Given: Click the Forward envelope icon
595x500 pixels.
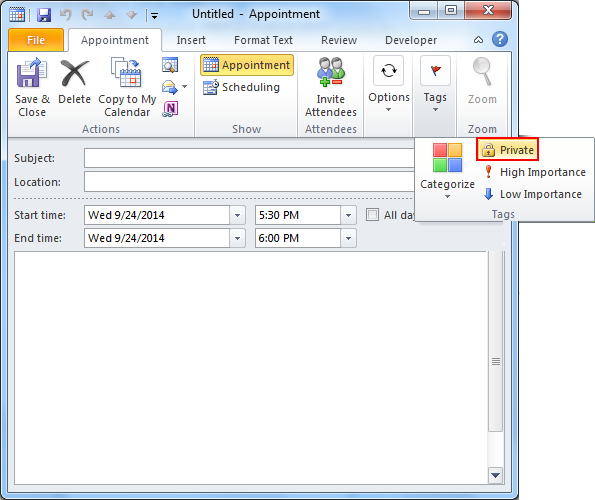Looking at the screenshot, I should pos(170,87).
